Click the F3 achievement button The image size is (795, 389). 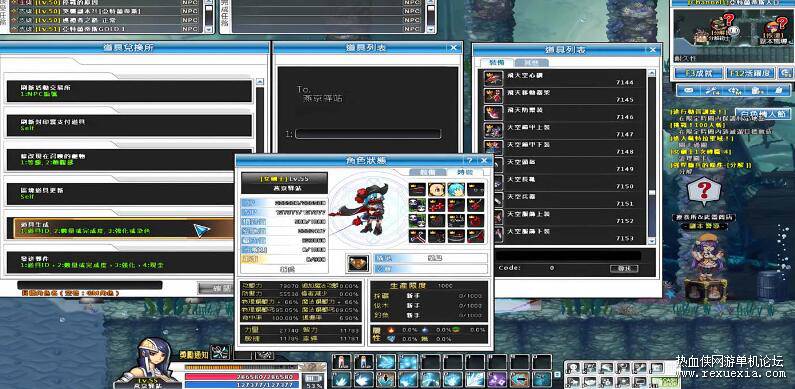click(x=699, y=73)
